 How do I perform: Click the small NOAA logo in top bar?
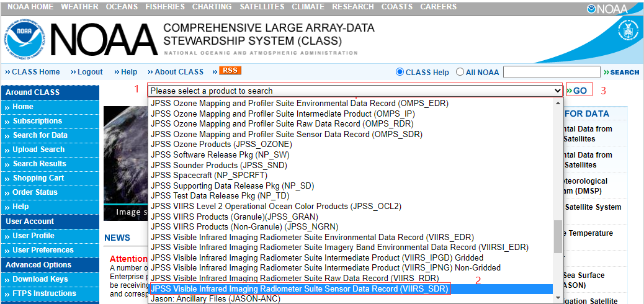point(607,9)
